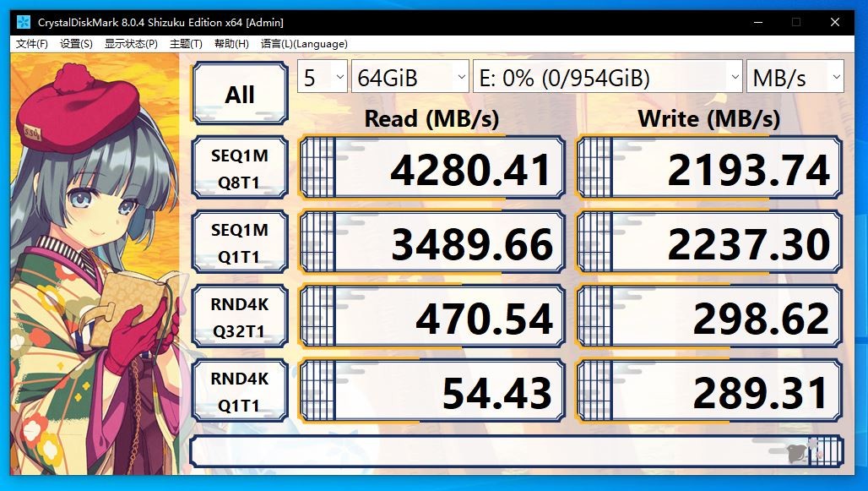
Task: Open the unit dropdown showing MB/s
Action: (795, 76)
